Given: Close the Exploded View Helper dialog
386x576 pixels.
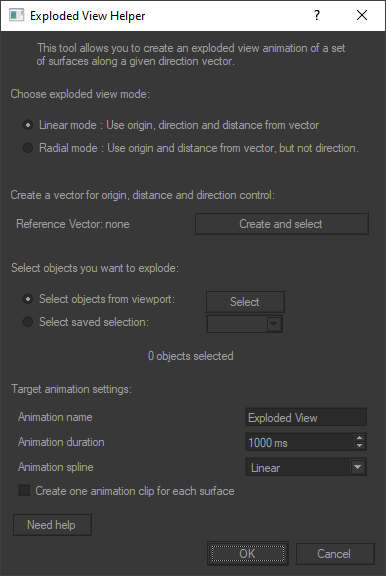Looking at the screenshot, I should tap(362, 15).
